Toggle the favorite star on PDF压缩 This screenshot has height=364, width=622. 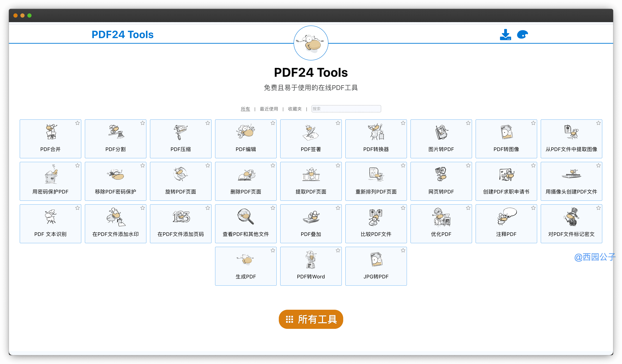click(x=208, y=123)
